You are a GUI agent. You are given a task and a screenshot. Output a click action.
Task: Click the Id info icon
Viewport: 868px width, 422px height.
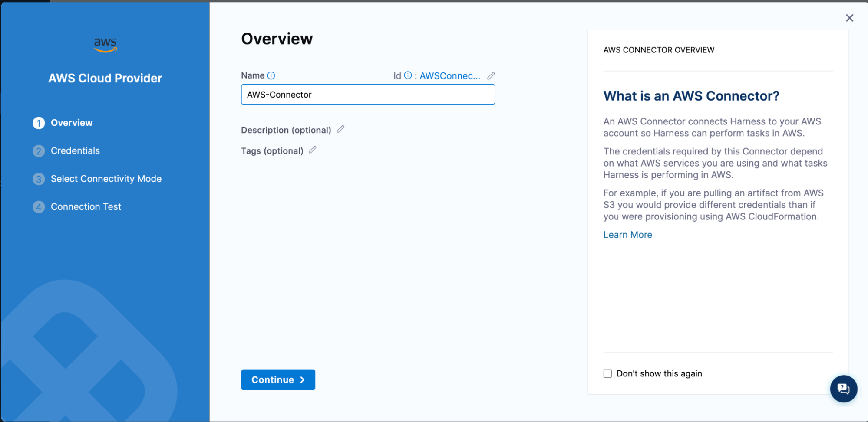(x=408, y=75)
